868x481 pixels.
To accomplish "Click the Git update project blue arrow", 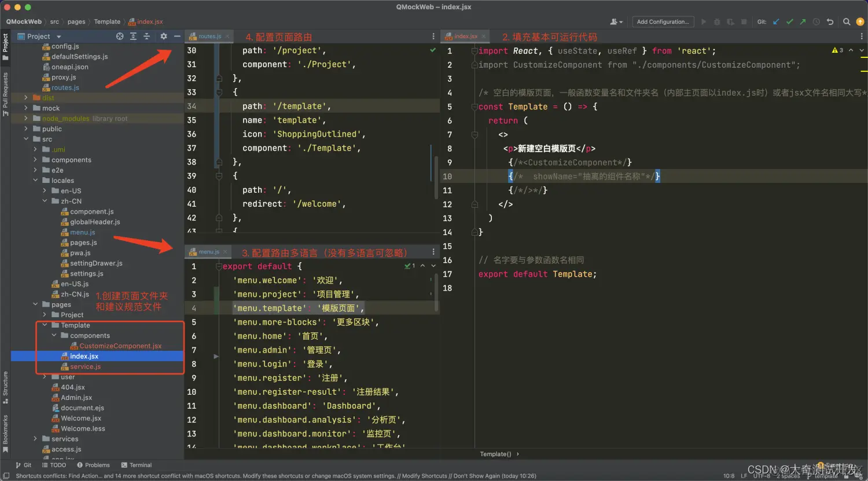I will (x=776, y=22).
